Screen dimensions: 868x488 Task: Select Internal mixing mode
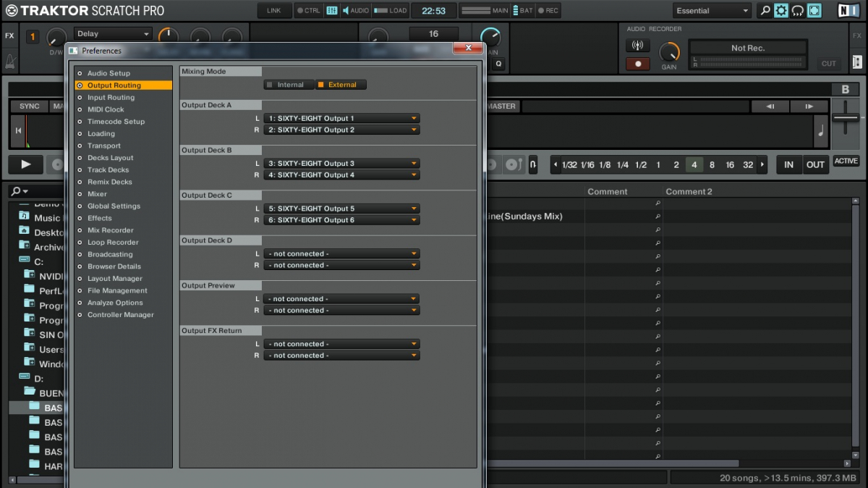(x=289, y=85)
